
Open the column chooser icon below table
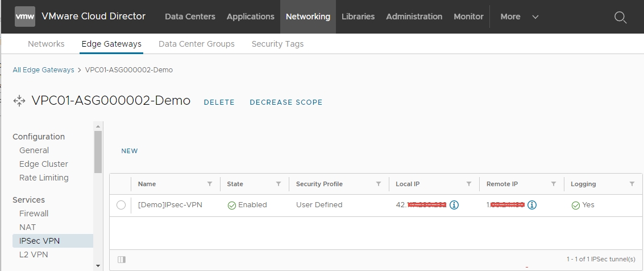pos(122,260)
